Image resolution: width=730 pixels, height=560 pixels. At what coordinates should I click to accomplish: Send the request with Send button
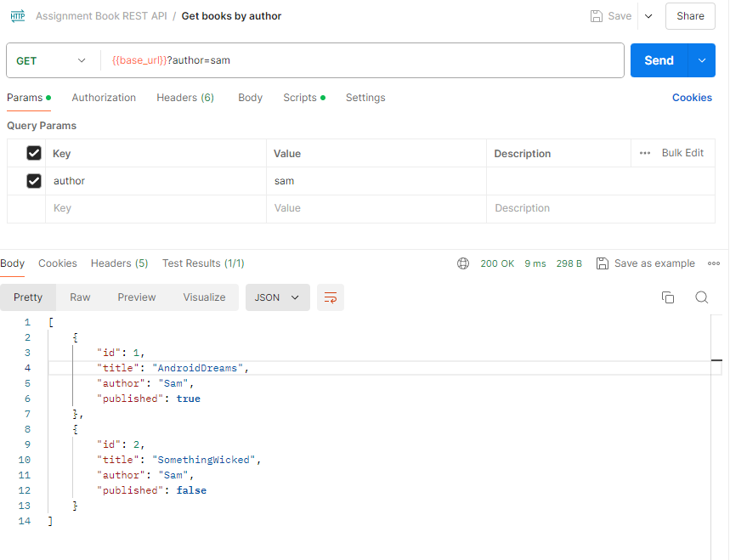tap(659, 60)
